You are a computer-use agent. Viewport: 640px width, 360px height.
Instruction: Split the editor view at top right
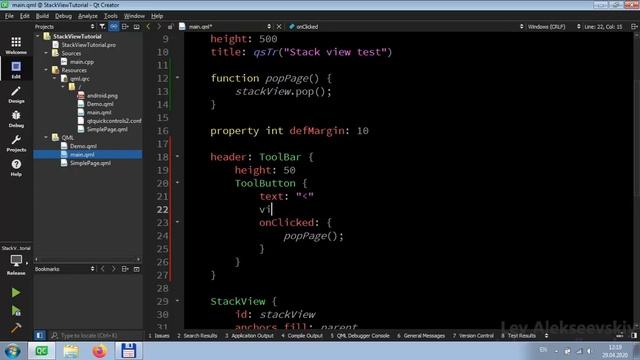pos(634,27)
